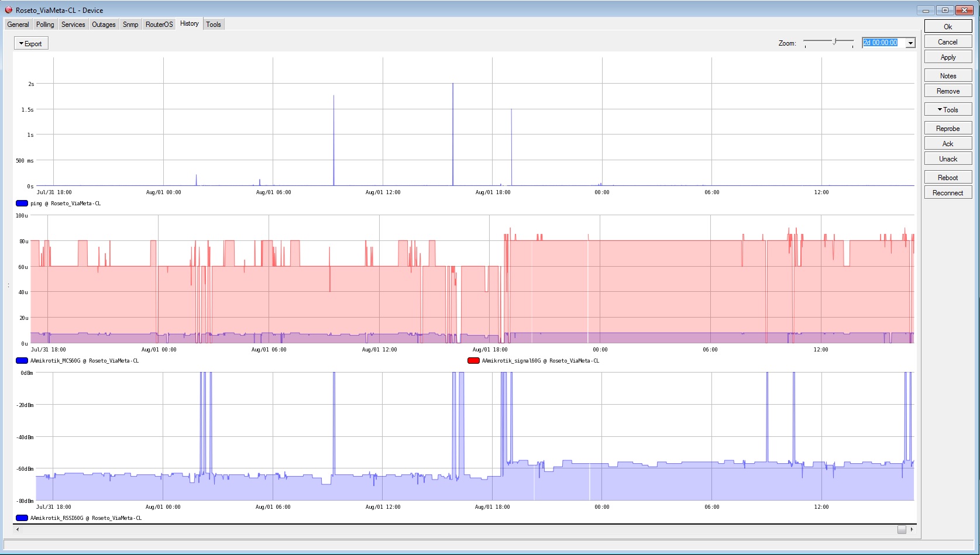Click the 'ping @ Roseto_ViaMeta-CL' legend label
The image size is (980, 555).
[x=66, y=204]
